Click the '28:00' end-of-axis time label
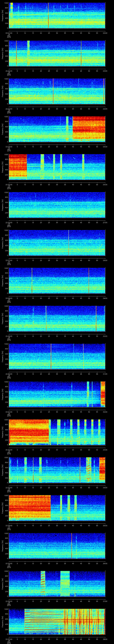 [x=105, y=260]
